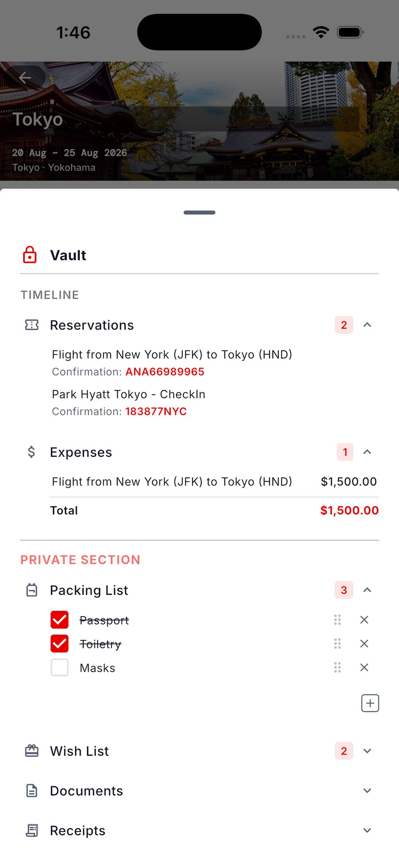This screenshot has width=399, height=868.
Task: Expand the Documents section
Action: coord(367,791)
